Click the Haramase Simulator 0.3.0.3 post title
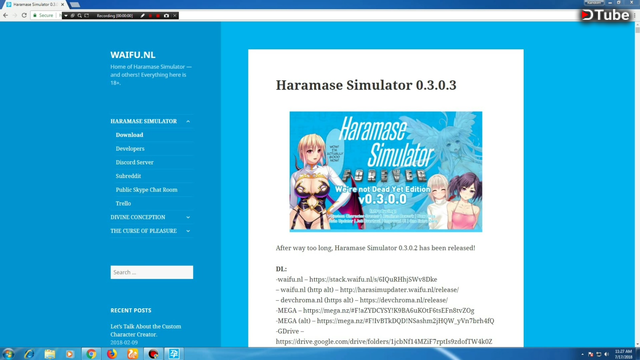Image resolution: width=640 pixels, height=360 pixels. coord(366,85)
